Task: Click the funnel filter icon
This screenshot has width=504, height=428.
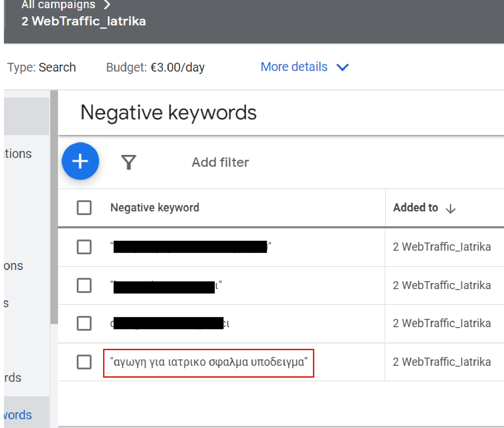Action: [128, 162]
